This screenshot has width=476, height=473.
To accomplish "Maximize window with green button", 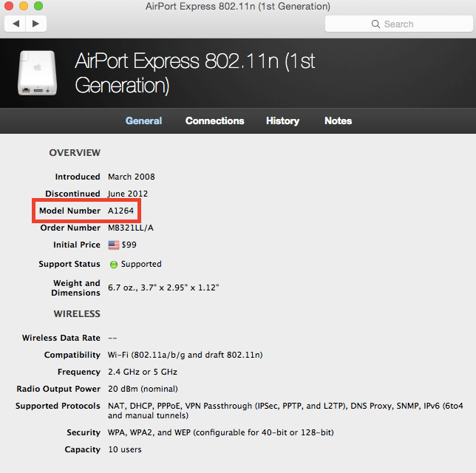I will (x=38, y=6).
